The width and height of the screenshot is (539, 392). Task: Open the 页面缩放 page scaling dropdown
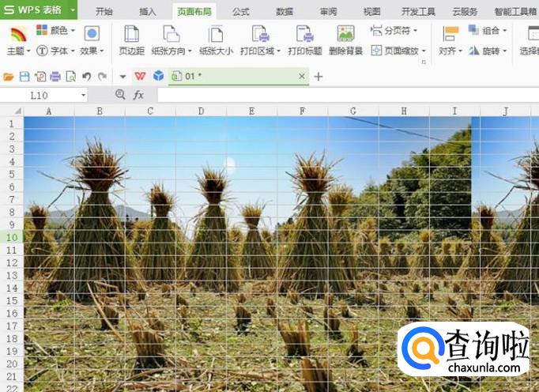(398, 51)
